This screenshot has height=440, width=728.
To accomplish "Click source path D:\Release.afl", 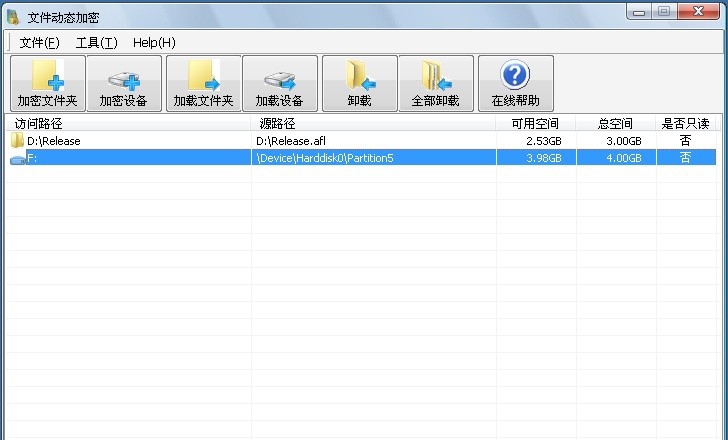I will point(291,141).
